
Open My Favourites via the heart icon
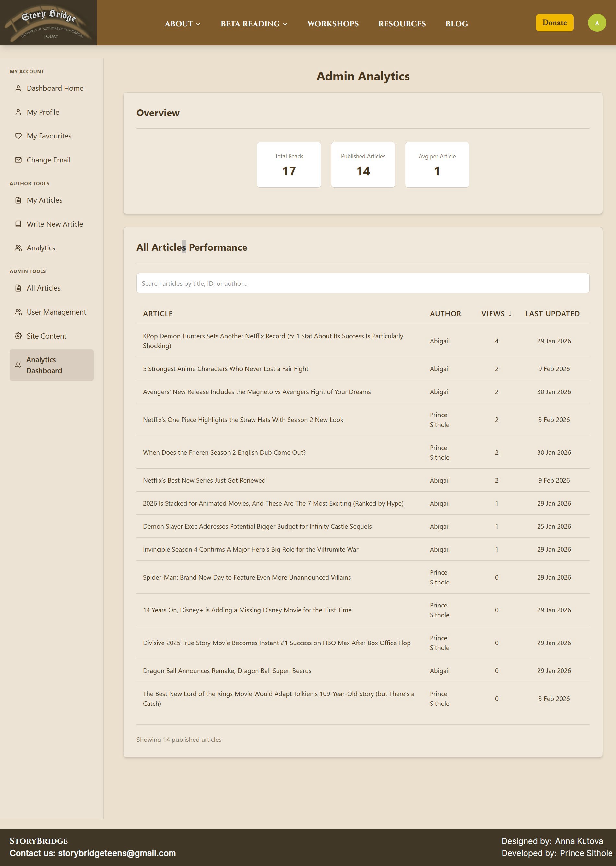click(x=18, y=136)
